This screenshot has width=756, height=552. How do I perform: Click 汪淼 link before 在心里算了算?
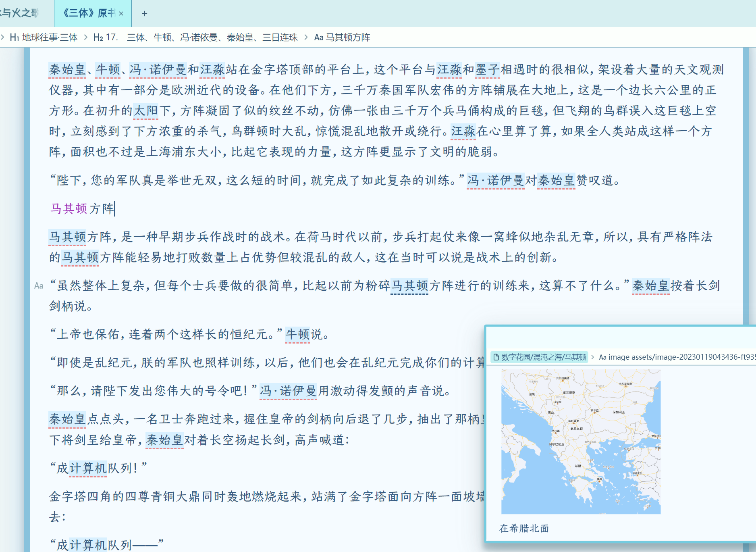point(463,131)
